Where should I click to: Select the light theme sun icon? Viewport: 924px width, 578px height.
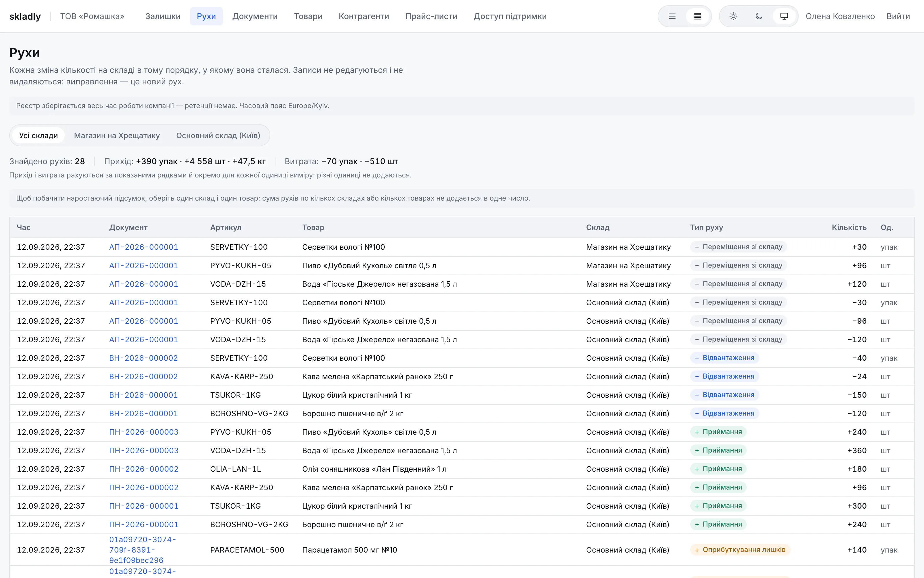(733, 16)
